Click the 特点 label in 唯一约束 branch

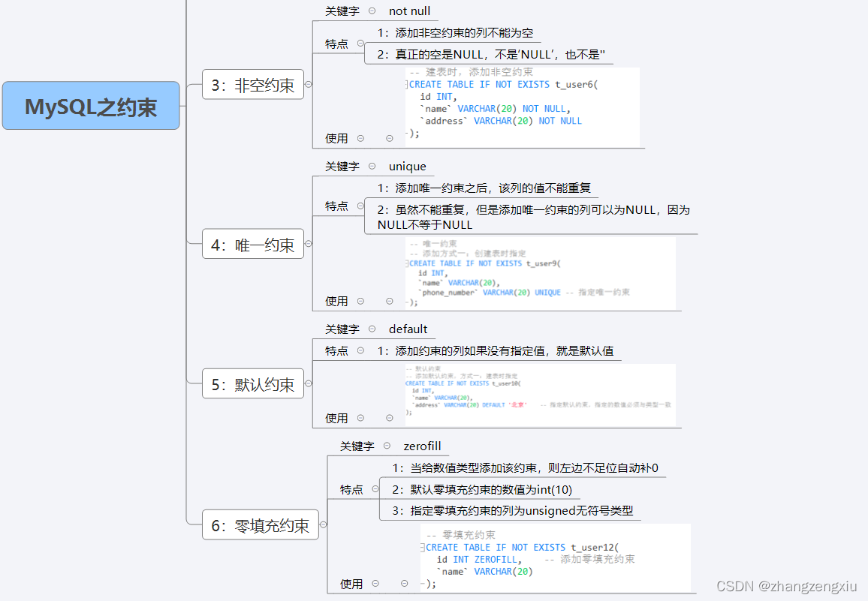click(336, 206)
